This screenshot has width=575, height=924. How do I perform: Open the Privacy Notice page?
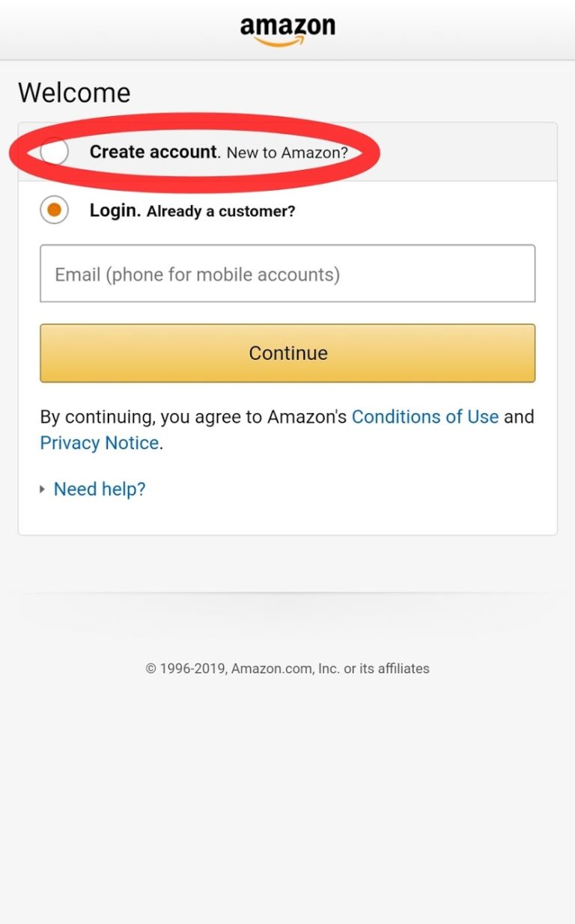pos(99,442)
